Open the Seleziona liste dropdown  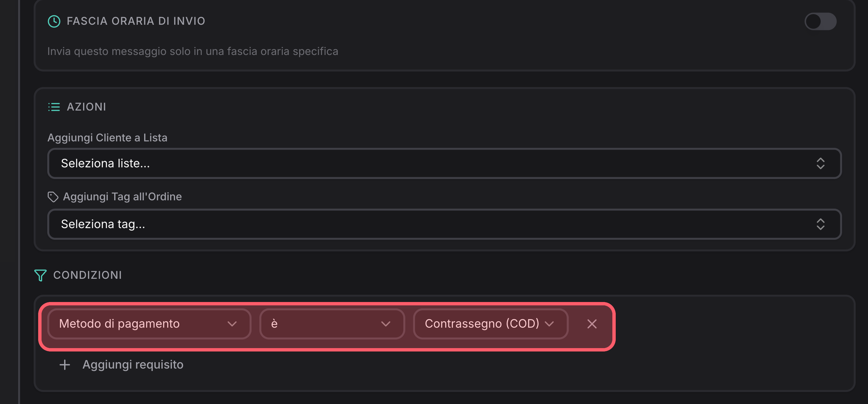coord(444,163)
